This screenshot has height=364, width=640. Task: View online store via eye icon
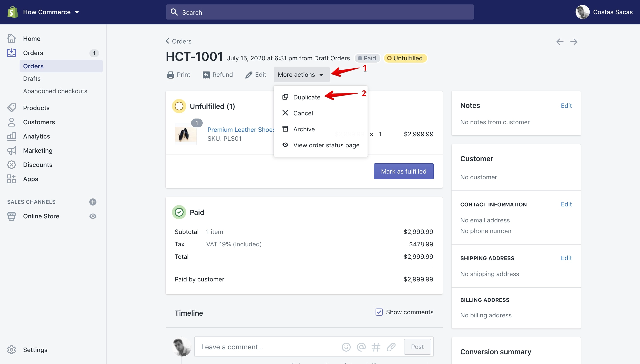[x=93, y=216]
